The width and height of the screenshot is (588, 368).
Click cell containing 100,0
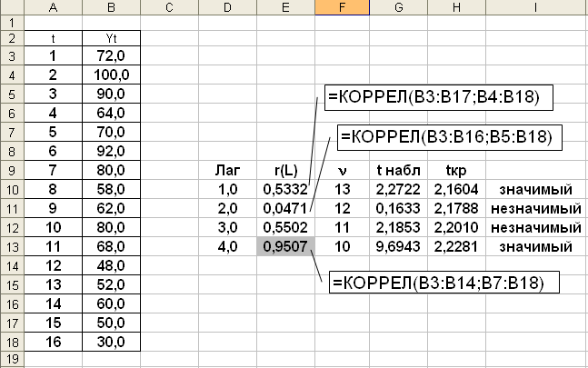pos(112,75)
